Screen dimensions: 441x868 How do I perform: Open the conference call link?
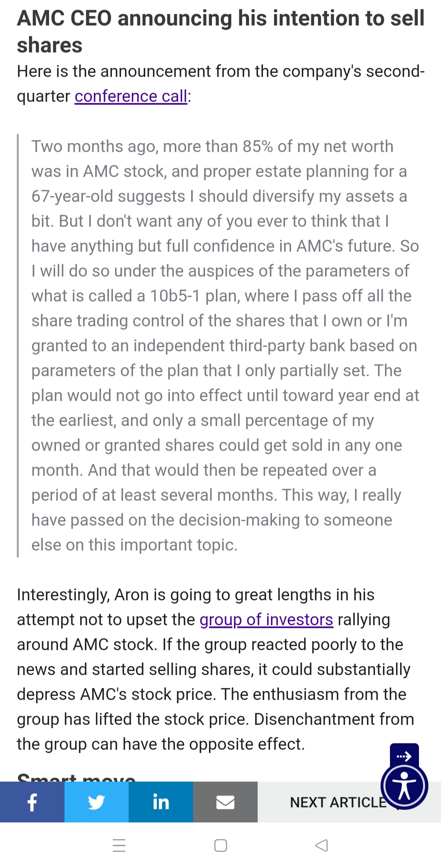pos(131,96)
